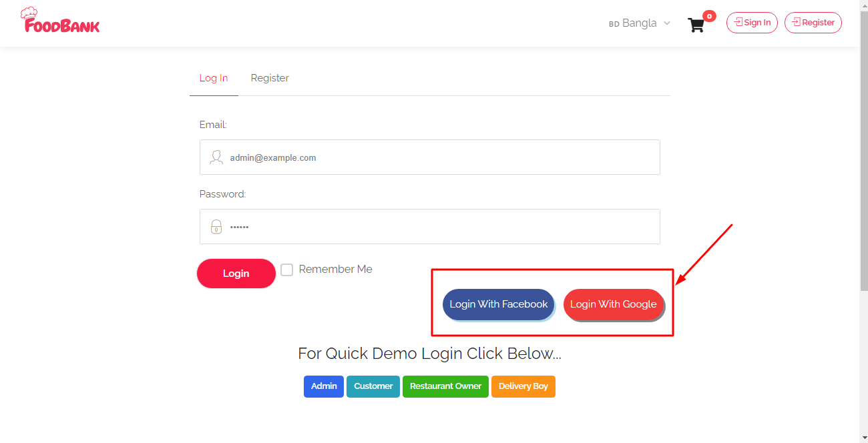Use the Delivery Boy demo login
868x443 pixels.
pyautogui.click(x=523, y=386)
